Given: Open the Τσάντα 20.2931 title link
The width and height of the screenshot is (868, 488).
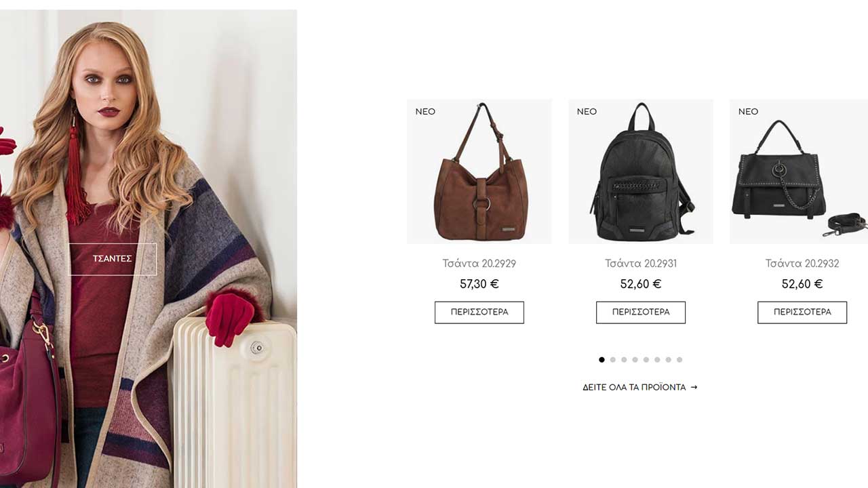Looking at the screenshot, I should pos(641,264).
